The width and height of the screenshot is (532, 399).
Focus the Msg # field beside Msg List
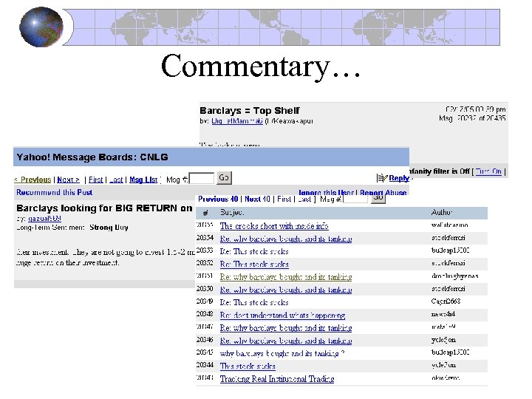(202, 179)
